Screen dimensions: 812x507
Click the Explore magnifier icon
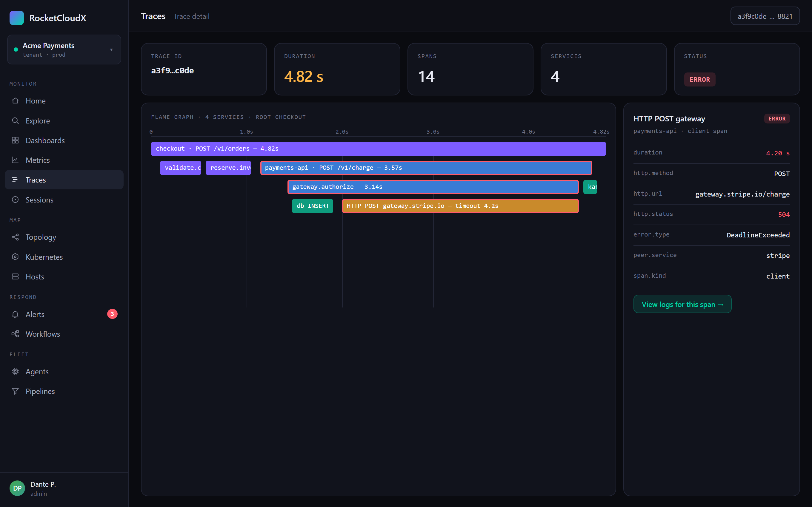pyautogui.click(x=15, y=121)
